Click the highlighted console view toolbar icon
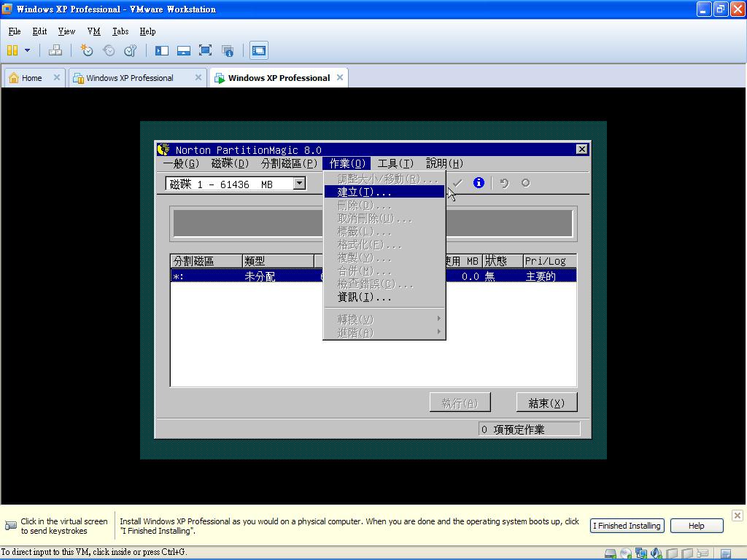Viewport: 747px width, 560px height. coord(259,50)
